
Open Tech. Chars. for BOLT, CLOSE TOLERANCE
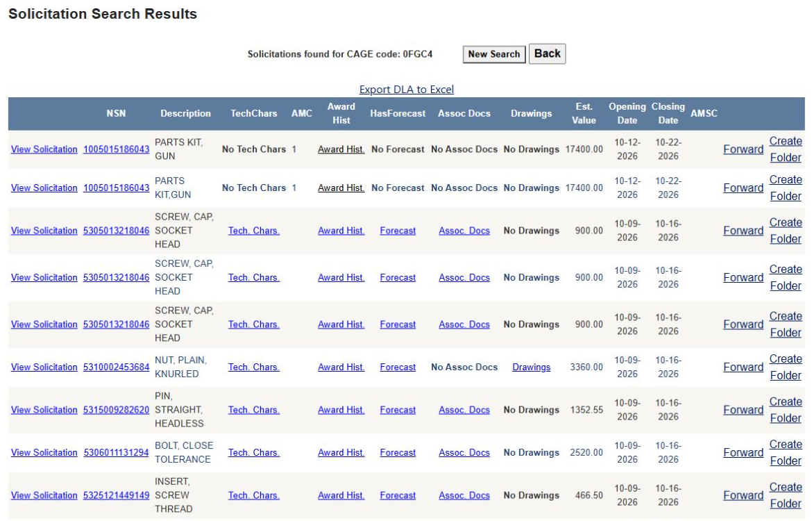(x=254, y=452)
